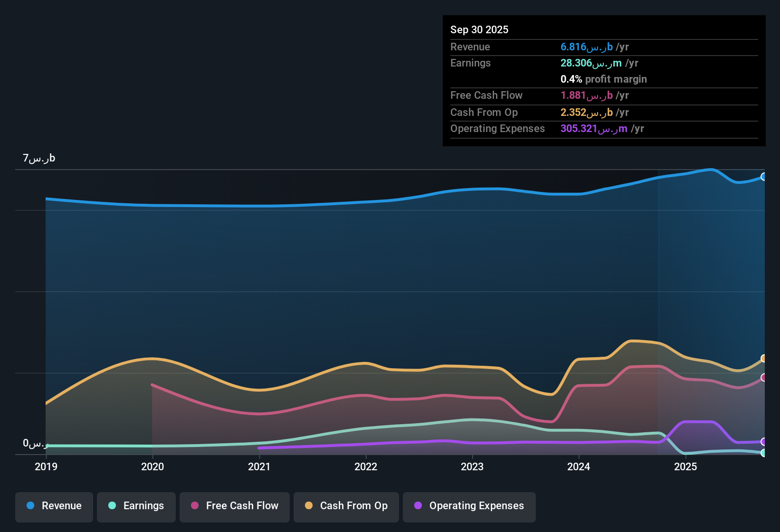This screenshot has height=532, width=780.
Task: Toggle the Revenue series visibility
Action: (54, 506)
